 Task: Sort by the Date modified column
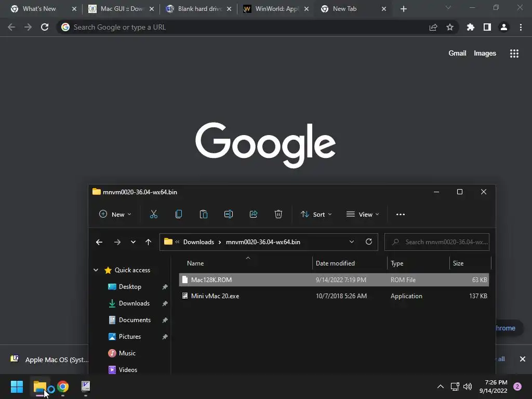coord(335,263)
